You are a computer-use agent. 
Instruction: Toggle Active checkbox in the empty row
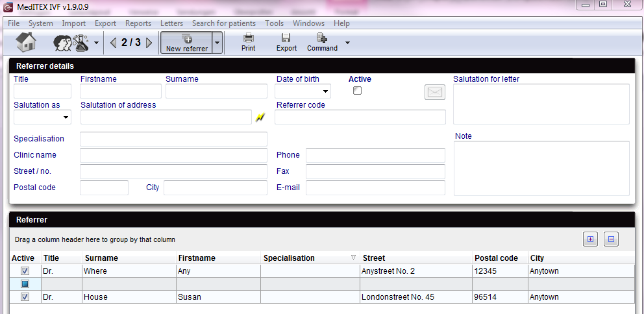click(25, 284)
